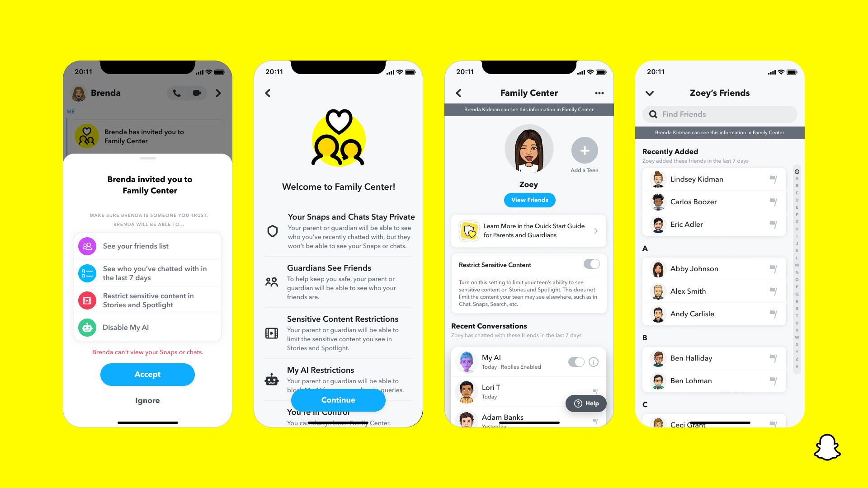
Task: Toggle the My AI replies switch
Action: pyautogui.click(x=576, y=361)
